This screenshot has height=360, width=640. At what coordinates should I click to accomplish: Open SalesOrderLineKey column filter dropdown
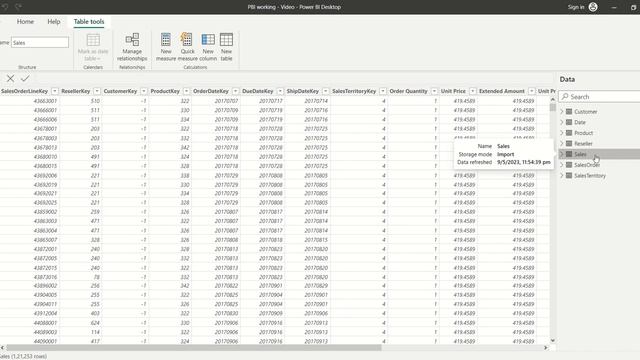pyautogui.click(x=54, y=91)
